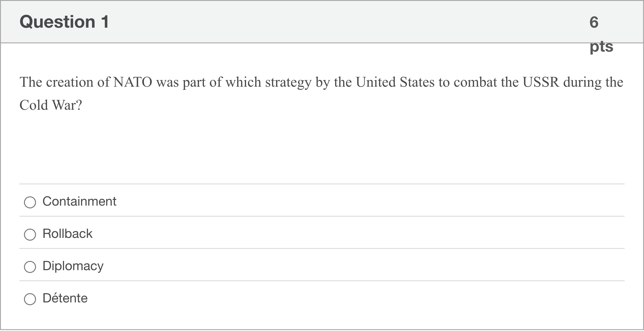Click the words United States in question

click(x=395, y=82)
